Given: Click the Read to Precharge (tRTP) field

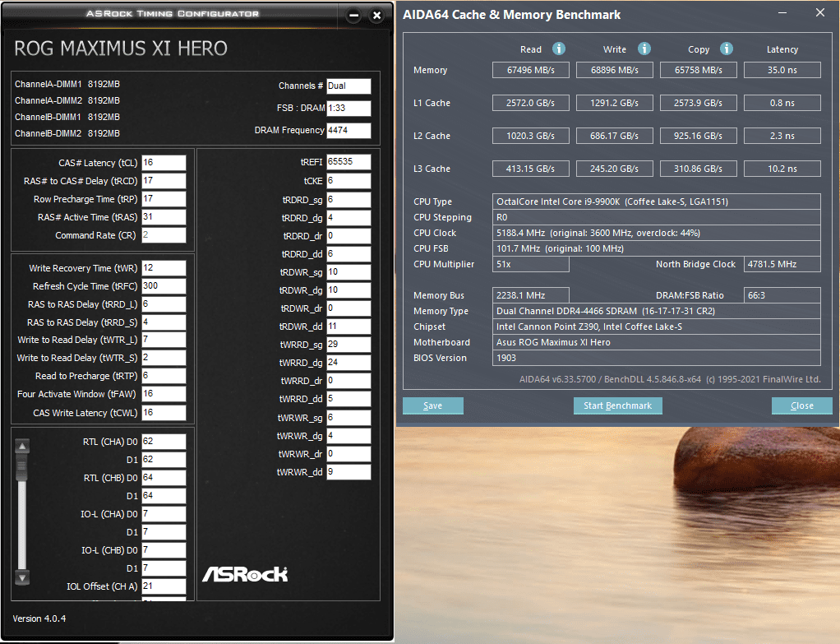Looking at the screenshot, I should click(164, 376).
